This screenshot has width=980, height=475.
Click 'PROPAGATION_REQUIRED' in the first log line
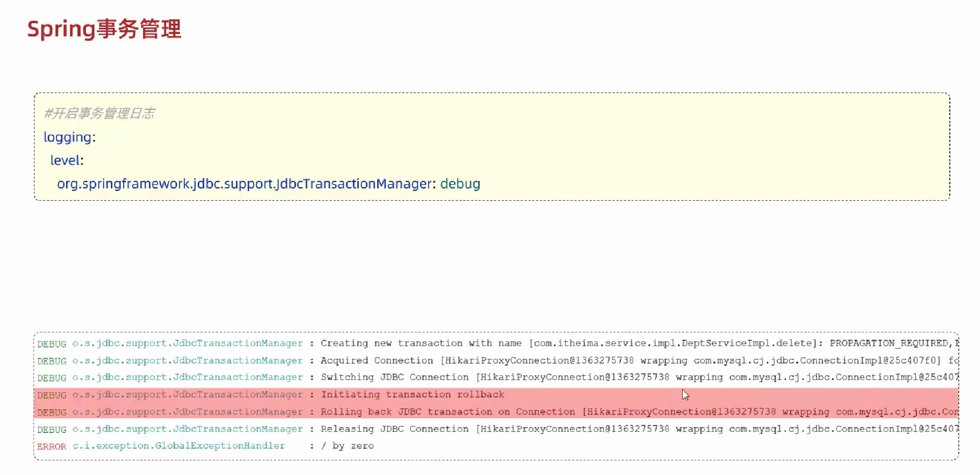(889, 343)
